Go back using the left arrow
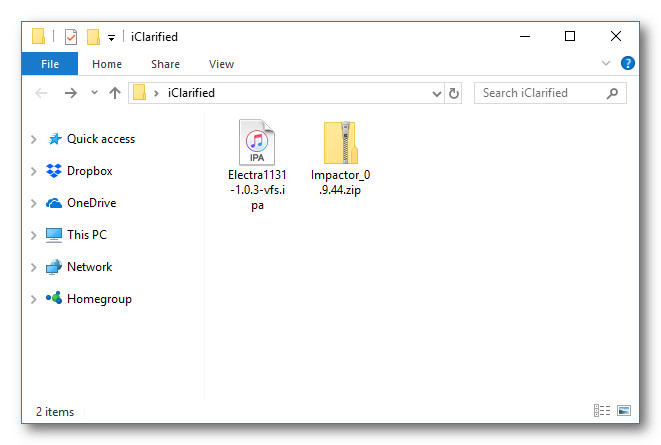661x445 pixels. (41, 93)
